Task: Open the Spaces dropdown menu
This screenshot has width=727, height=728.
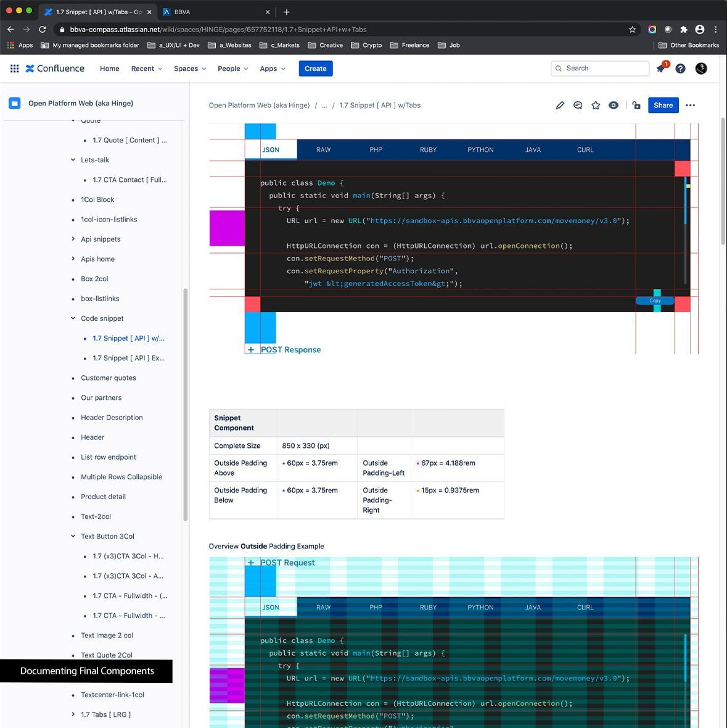Action: 190,68
